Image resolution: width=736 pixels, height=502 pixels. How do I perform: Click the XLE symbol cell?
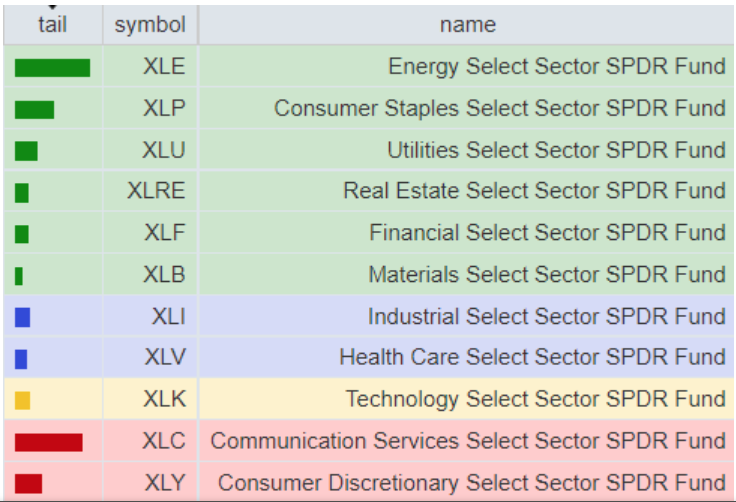click(x=164, y=67)
